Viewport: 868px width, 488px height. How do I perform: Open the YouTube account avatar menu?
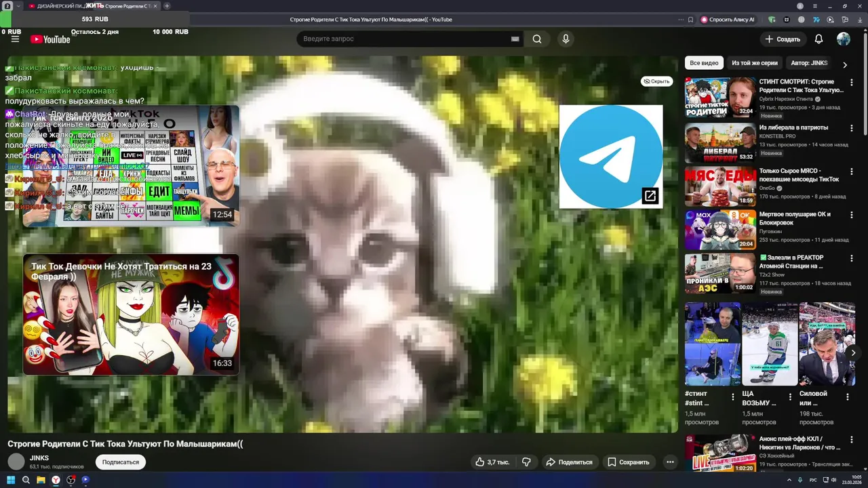[844, 39]
